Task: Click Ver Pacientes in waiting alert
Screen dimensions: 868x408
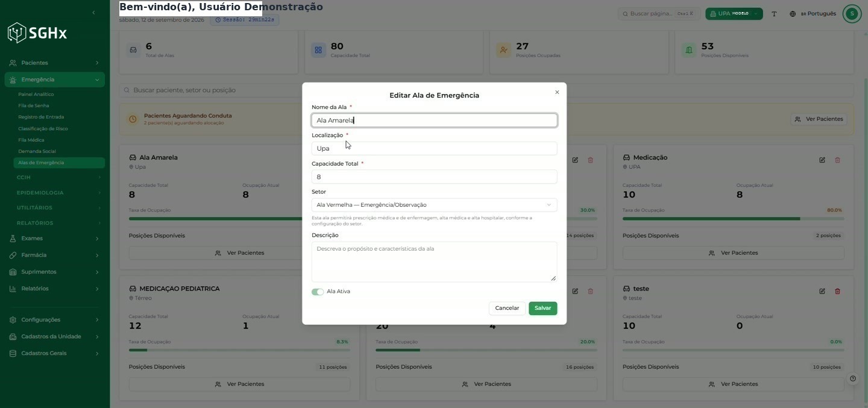Action: point(819,119)
